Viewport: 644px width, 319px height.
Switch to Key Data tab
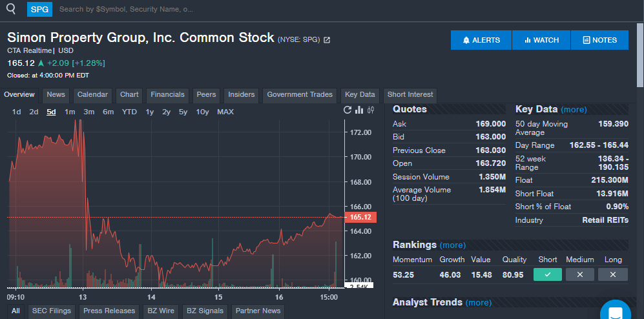[x=360, y=95]
